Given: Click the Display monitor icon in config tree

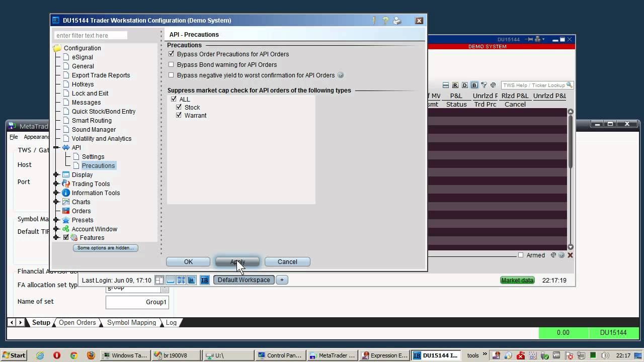Looking at the screenshot, I should [66, 175].
